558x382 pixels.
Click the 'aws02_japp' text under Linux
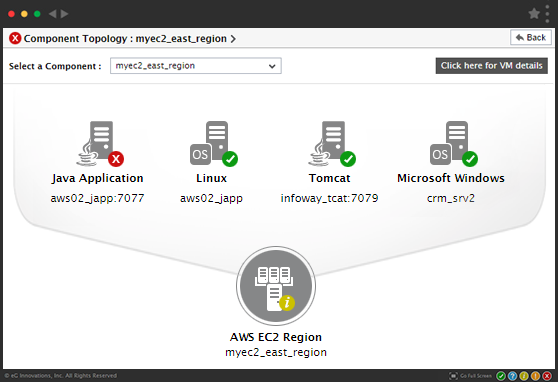[x=211, y=198]
